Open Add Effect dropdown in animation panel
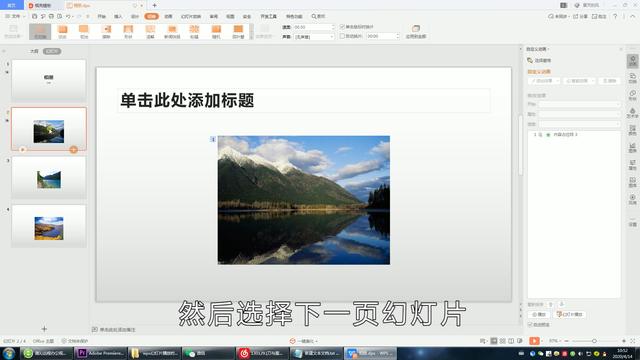 [x=544, y=81]
